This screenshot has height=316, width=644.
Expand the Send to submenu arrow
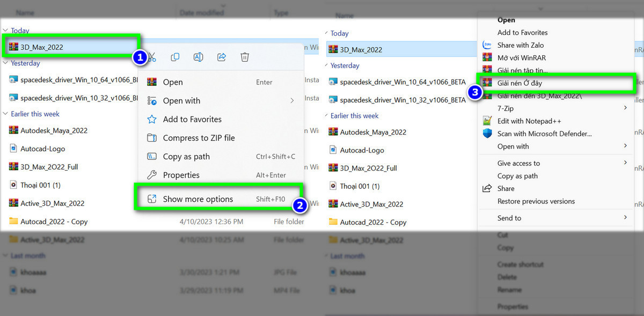pos(626,218)
